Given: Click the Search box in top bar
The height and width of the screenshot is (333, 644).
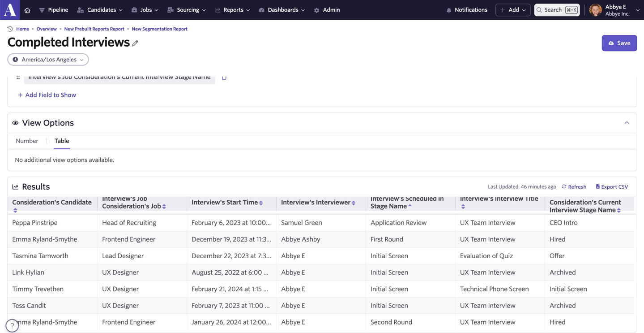Looking at the screenshot, I should tap(557, 10).
